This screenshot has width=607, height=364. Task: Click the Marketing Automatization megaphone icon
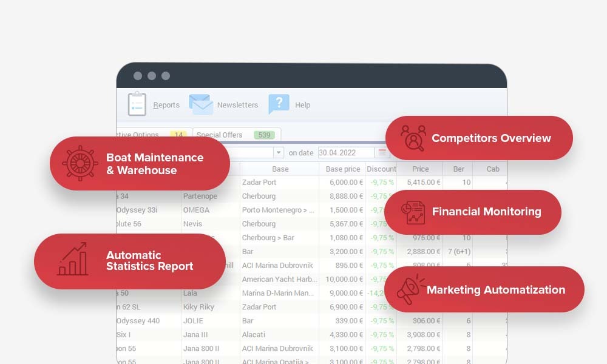(410, 289)
